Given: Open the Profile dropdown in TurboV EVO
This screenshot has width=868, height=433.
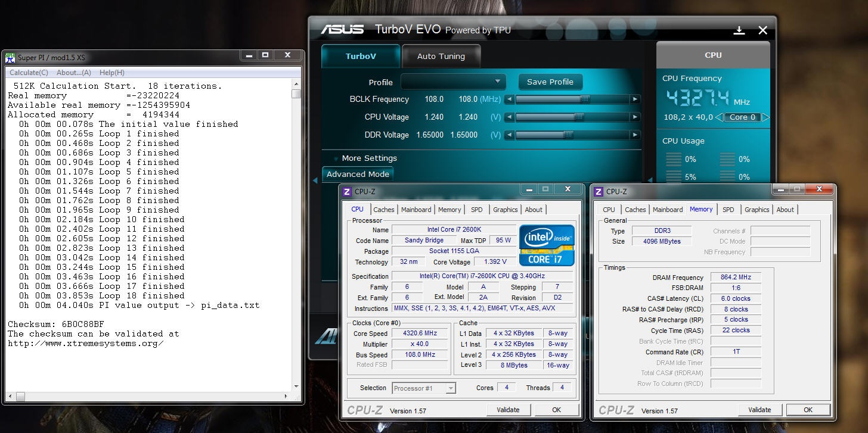Looking at the screenshot, I should pyautogui.click(x=453, y=82).
